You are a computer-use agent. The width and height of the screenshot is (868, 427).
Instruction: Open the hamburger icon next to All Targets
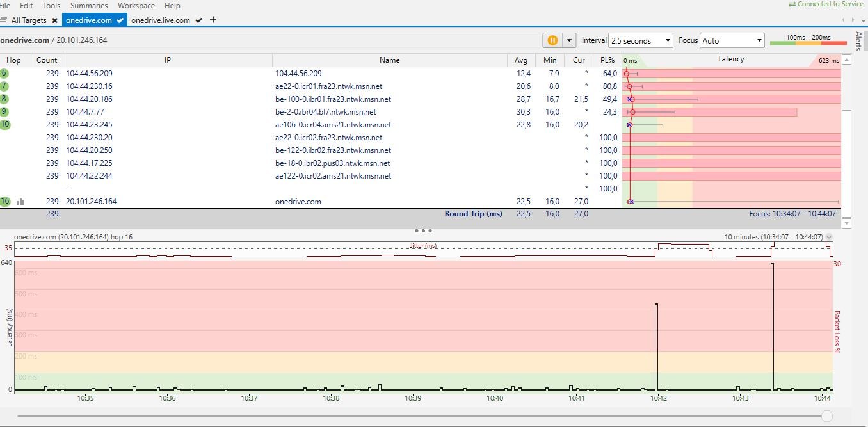[x=4, y=20]
